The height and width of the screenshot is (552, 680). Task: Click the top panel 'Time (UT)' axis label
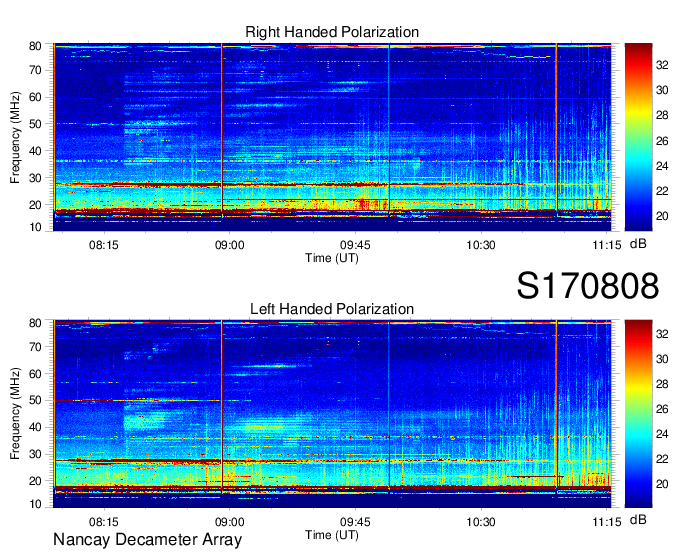332,258
